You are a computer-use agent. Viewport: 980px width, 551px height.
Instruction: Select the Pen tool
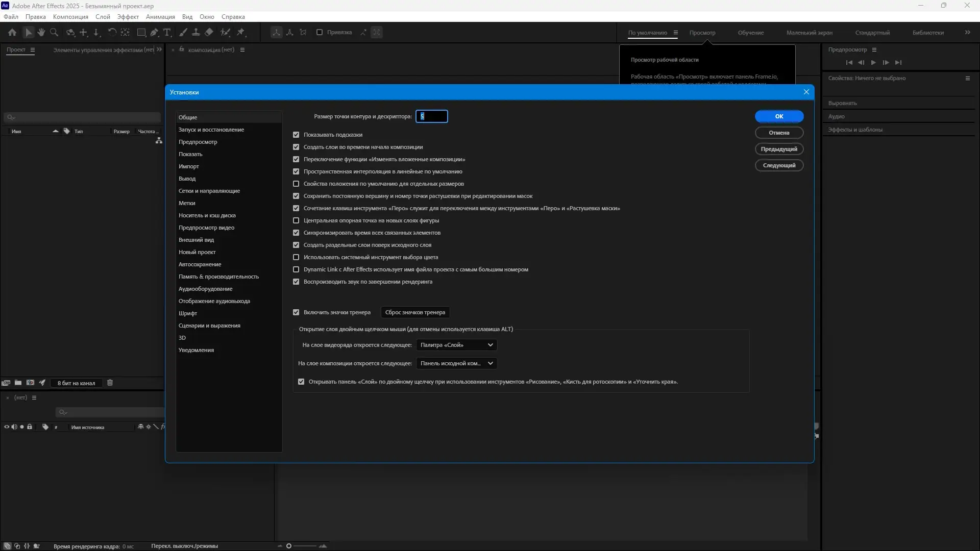pos(154,32)
